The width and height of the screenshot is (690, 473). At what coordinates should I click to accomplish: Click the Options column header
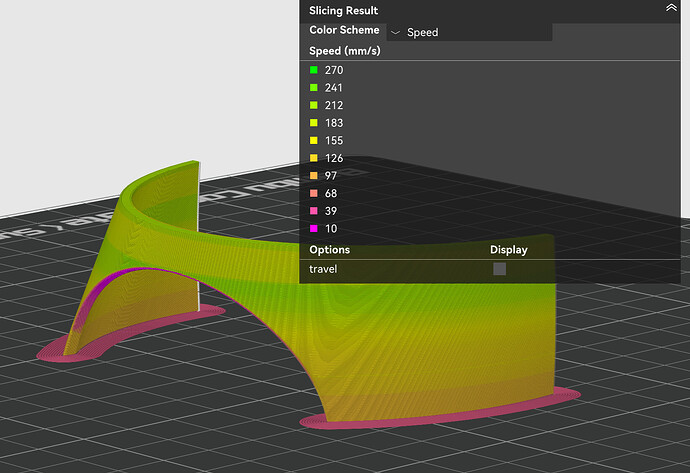tap(329, 249)
